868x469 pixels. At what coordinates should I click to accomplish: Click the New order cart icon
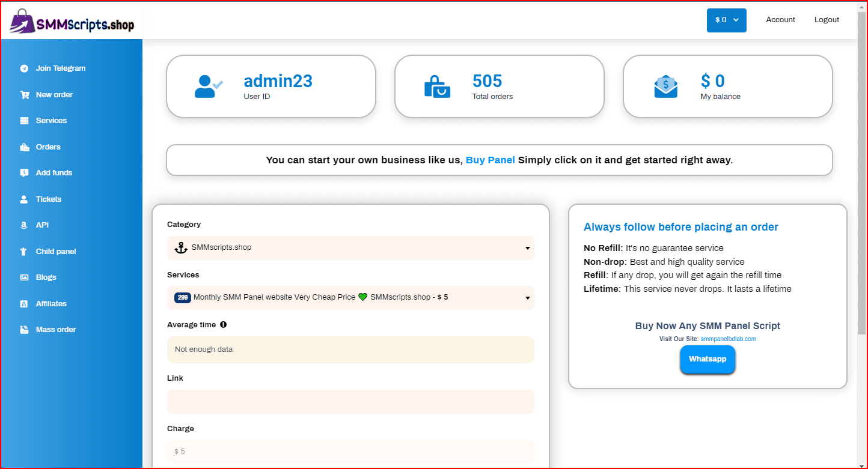tap(24, 95)
